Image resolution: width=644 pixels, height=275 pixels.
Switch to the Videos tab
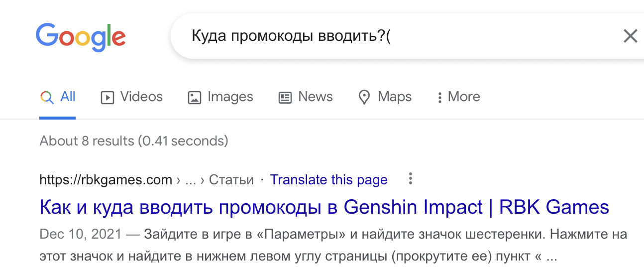(x=141, y=97)
